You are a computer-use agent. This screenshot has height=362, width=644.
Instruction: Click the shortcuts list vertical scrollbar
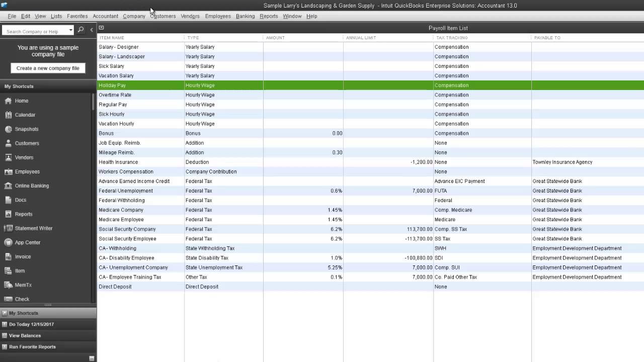coord(93,102)
